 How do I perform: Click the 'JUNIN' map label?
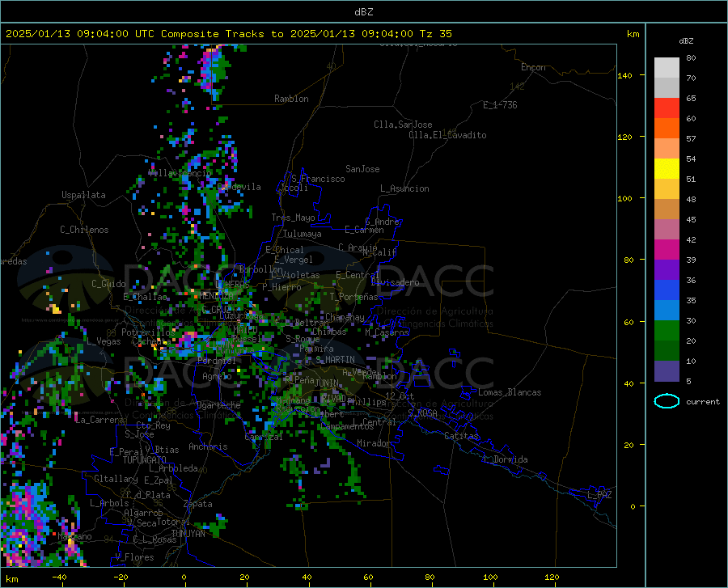(x=327, y=383)
